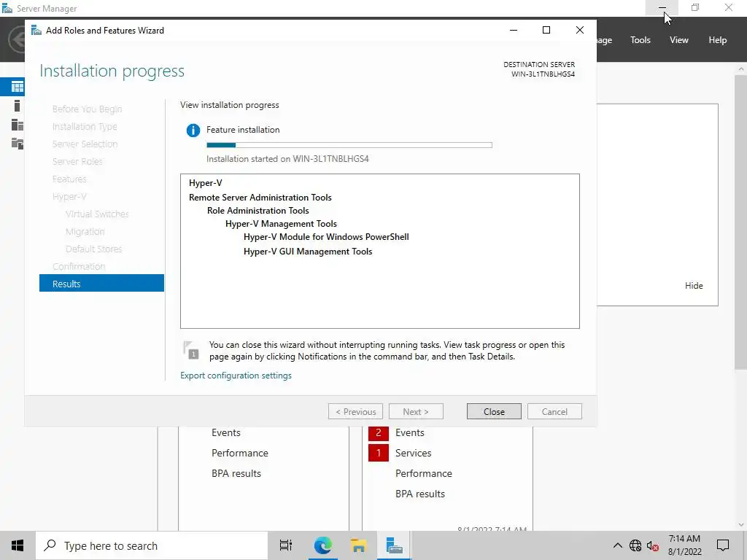747x560 pixels.
Task: Open the Windows Start menu
Action: point(18,545)
